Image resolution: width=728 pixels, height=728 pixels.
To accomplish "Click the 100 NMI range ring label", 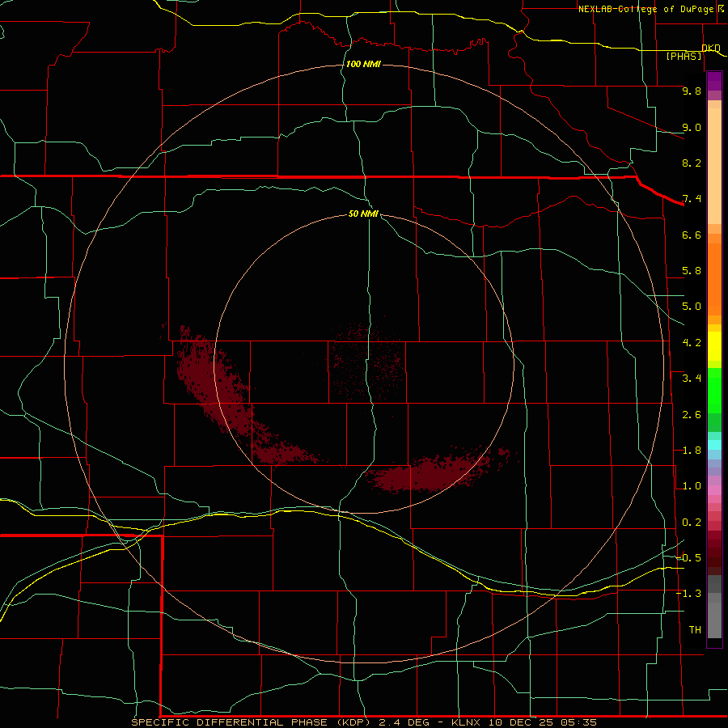I will coord(363,64).
